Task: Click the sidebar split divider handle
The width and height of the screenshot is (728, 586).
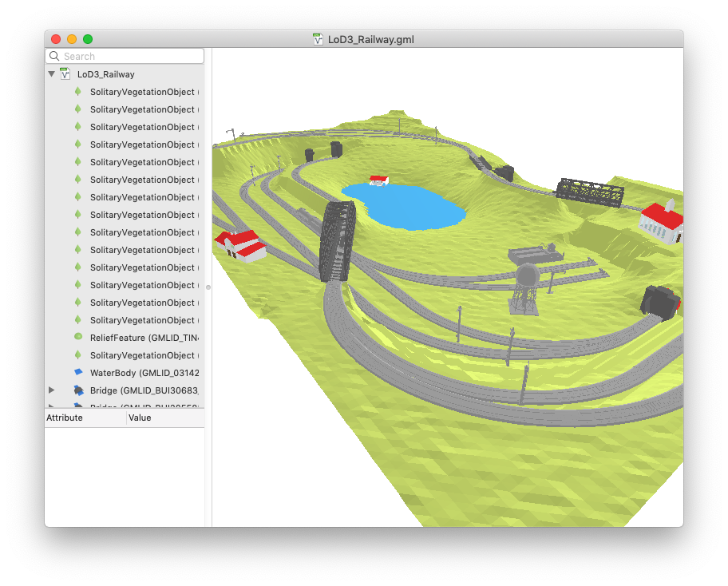Action: click(x=208, y=287)
